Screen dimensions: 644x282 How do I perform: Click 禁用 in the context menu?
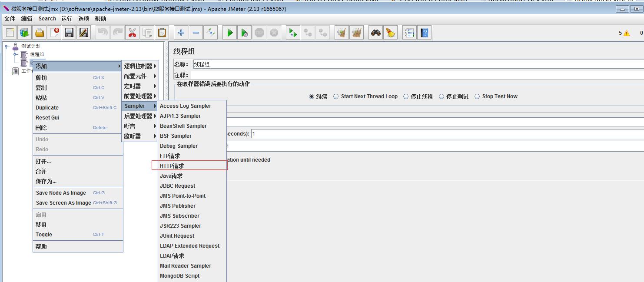(x=78, y=225)
